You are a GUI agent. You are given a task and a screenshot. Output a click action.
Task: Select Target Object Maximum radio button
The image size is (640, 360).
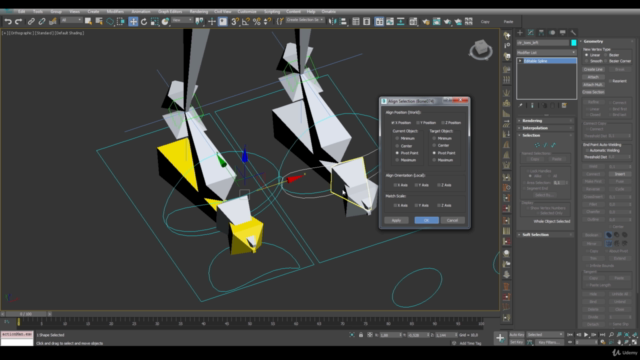click(434, 160)
